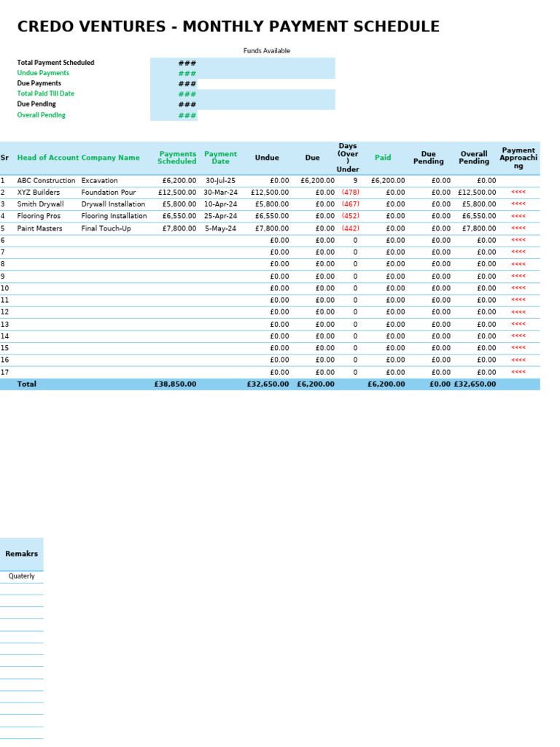Click the Paid column header
The image size is (560, 747).
(383, 158)
